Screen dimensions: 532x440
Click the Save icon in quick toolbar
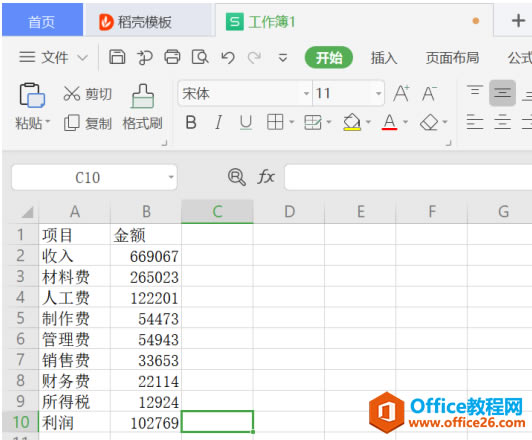(117, 57)
